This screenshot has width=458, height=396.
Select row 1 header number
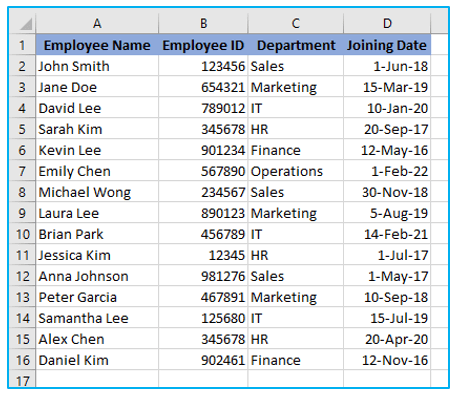coord(22,45)
